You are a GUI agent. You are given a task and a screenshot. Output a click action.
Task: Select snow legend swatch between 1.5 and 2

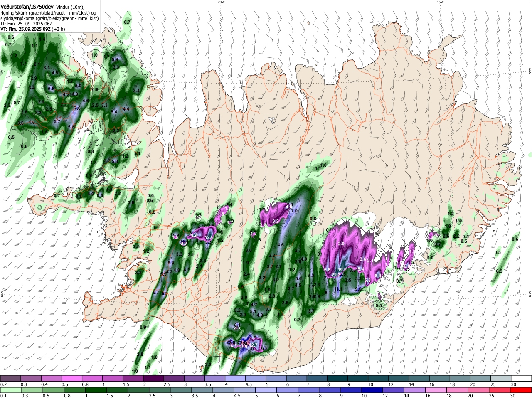click(133, 379)
